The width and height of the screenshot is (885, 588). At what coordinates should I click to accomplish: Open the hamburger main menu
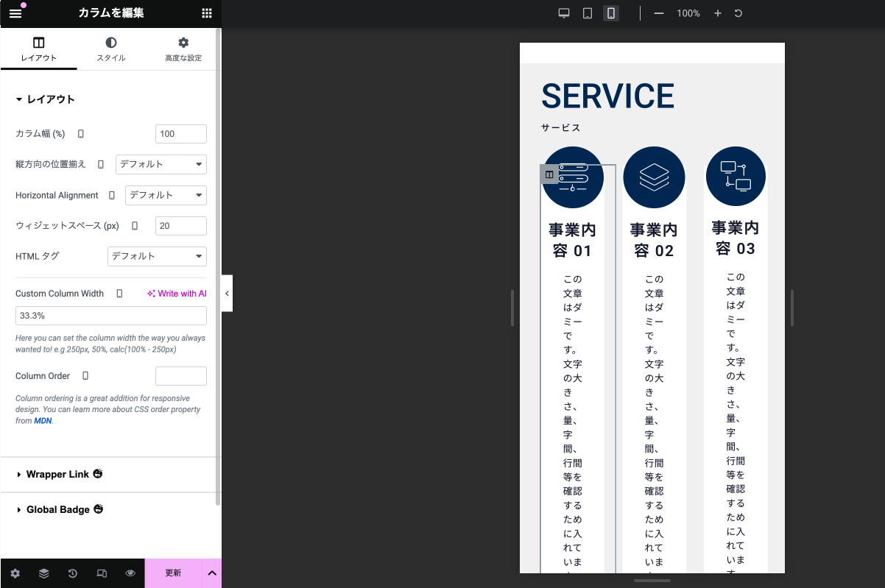point(15,13)
